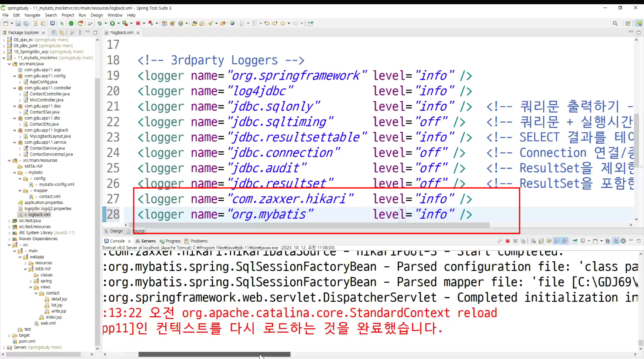
Task: Open the Project menu
Action: point(68,15)
